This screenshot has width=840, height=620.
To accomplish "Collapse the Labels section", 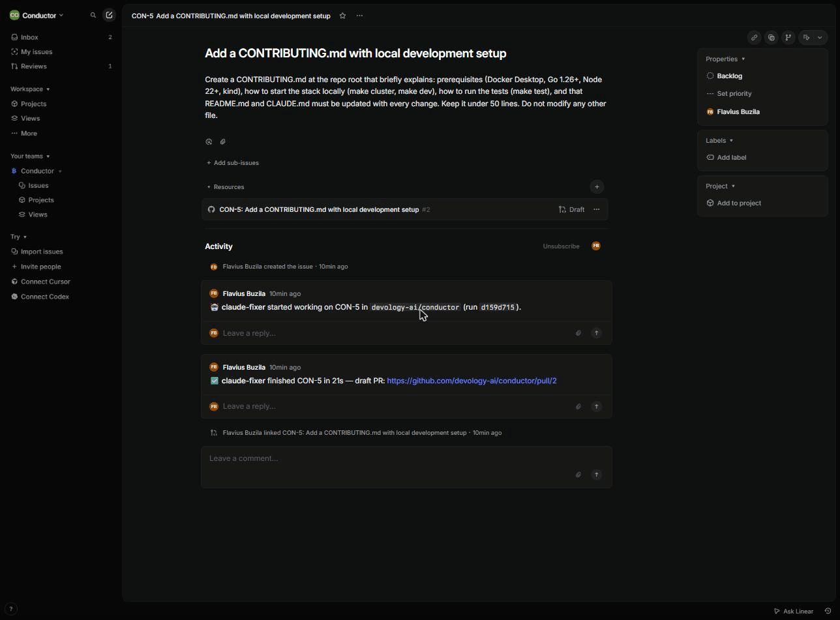I will [719, 141].
